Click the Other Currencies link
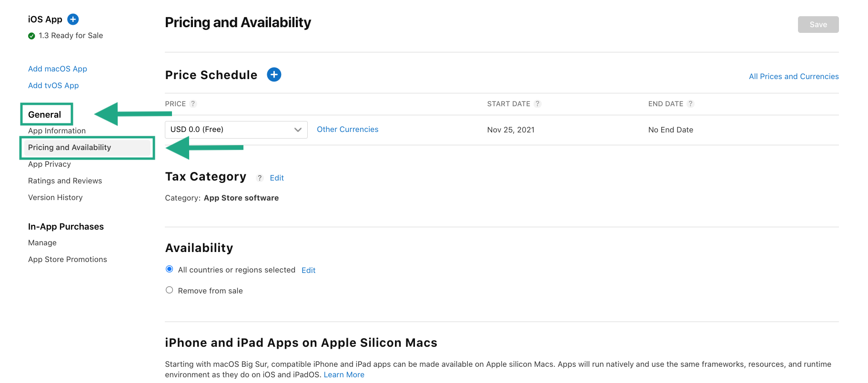 347,129
